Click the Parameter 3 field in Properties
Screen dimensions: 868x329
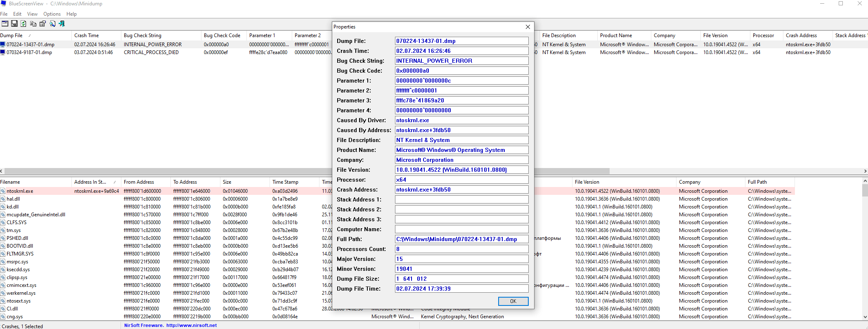click(461, 100)
